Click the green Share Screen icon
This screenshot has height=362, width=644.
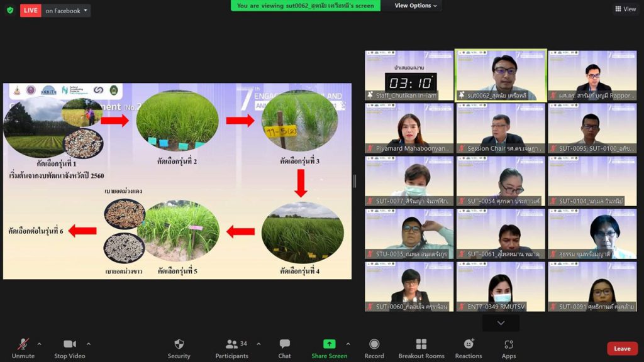click(x=329, y=344)
